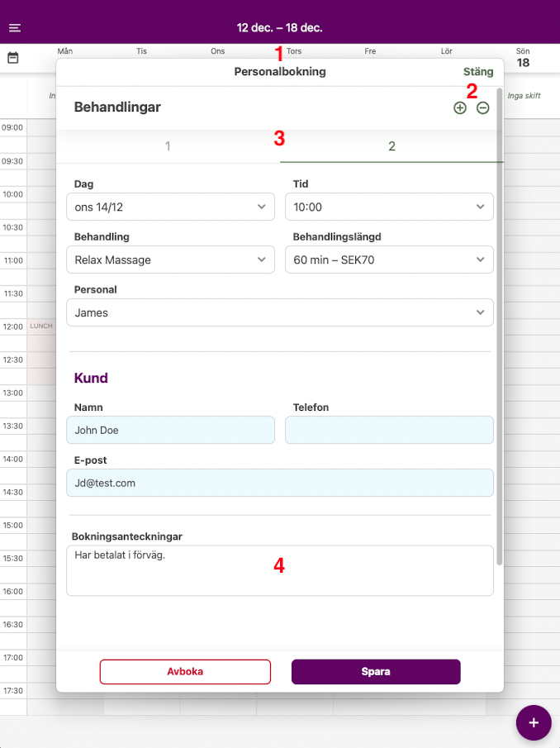Select treatment tab 2

click(392, 147)
